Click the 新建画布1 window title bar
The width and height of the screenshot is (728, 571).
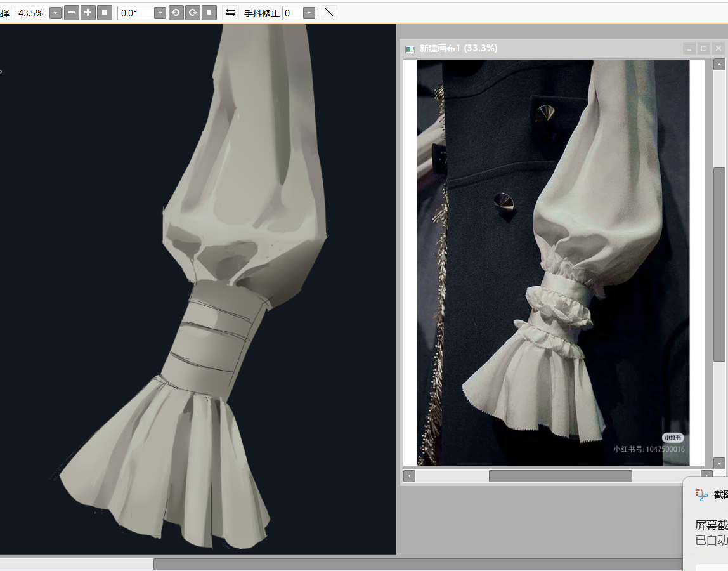pyautogui.click(x=571, y=48)
